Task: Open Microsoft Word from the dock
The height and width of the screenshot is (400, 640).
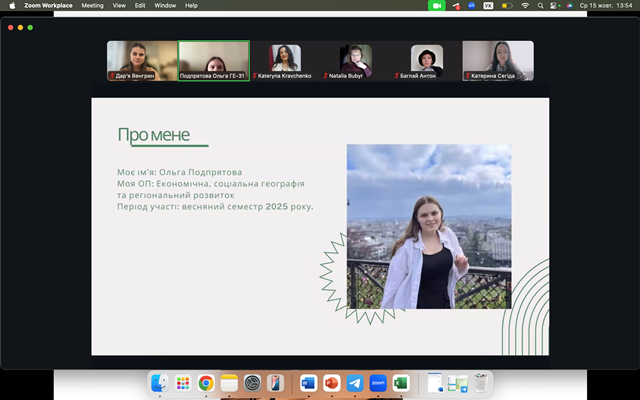Action: tap(308, 383)
